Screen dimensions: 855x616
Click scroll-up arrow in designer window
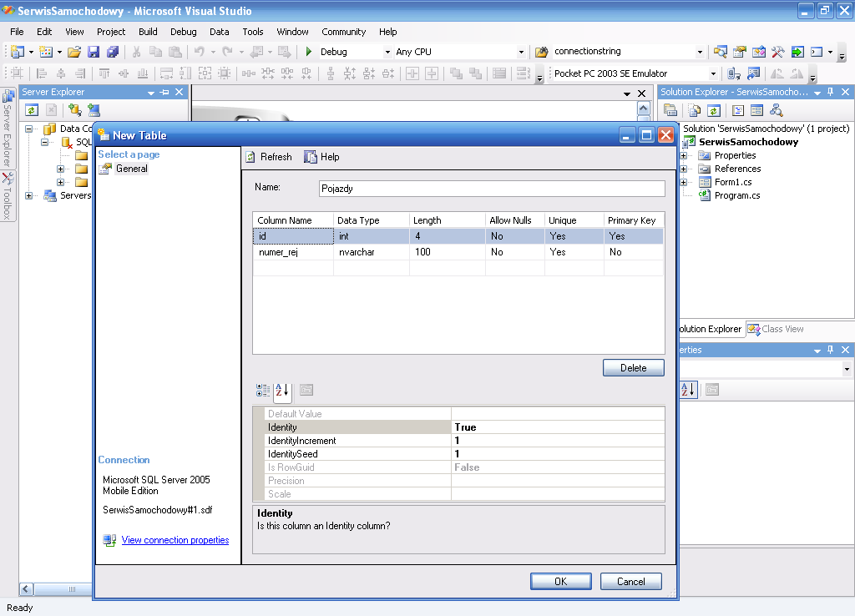coord(644,109)
